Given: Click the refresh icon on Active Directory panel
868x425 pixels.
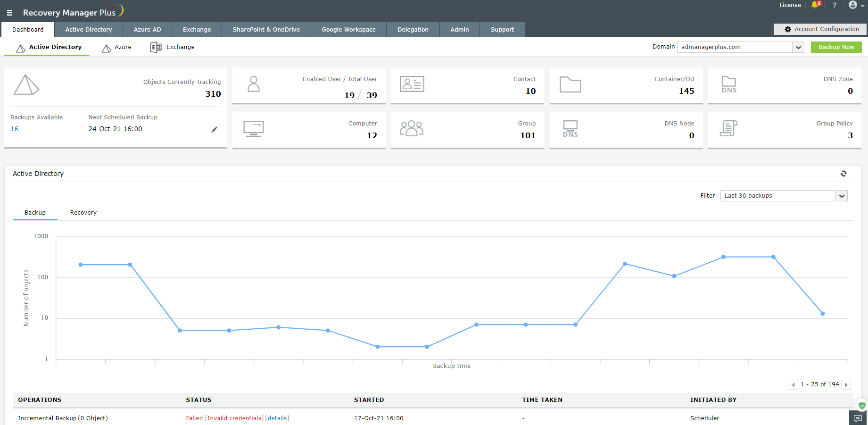Looking at the screenshot, I should click(843, 174).
